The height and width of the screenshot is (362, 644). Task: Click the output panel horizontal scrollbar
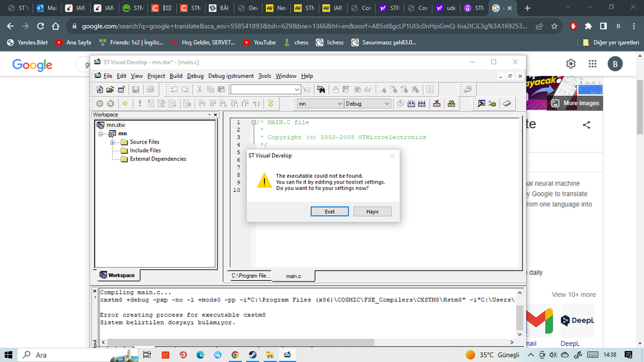coord(240,342)
